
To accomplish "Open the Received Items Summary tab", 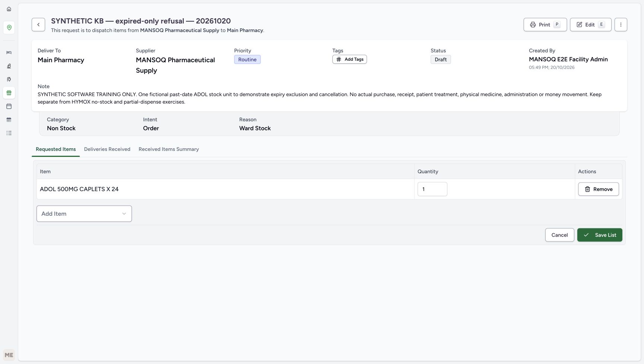I will point(169,149).
